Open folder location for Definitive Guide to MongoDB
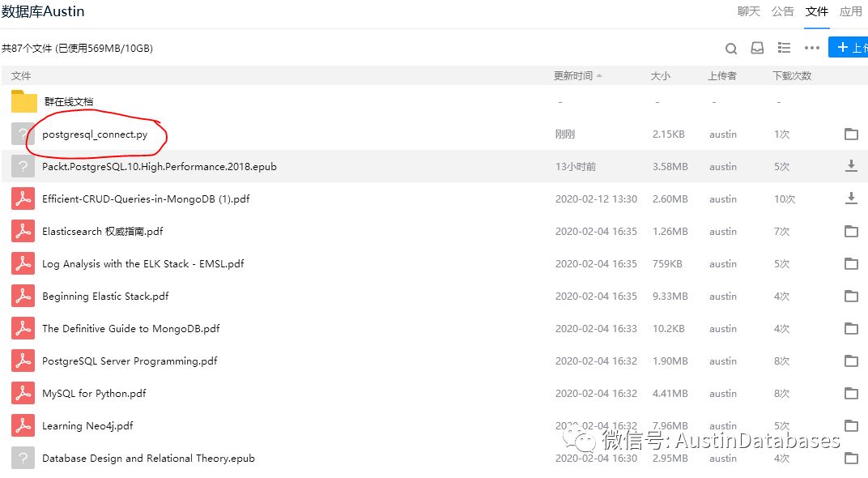This screenshot has height=478, width=868. click(851, 328)
